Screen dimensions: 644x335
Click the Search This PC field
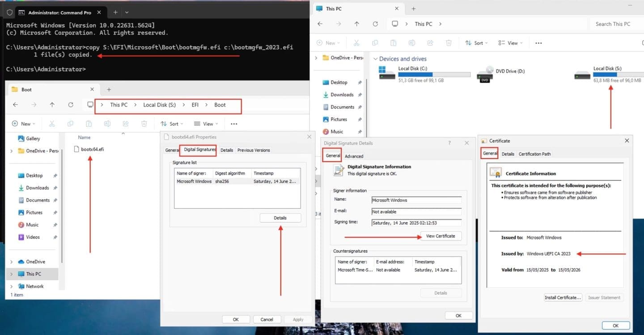(615, 24)
